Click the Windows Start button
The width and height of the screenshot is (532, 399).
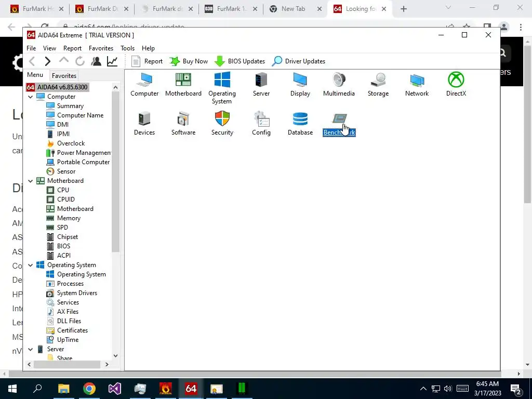(12, 389)
